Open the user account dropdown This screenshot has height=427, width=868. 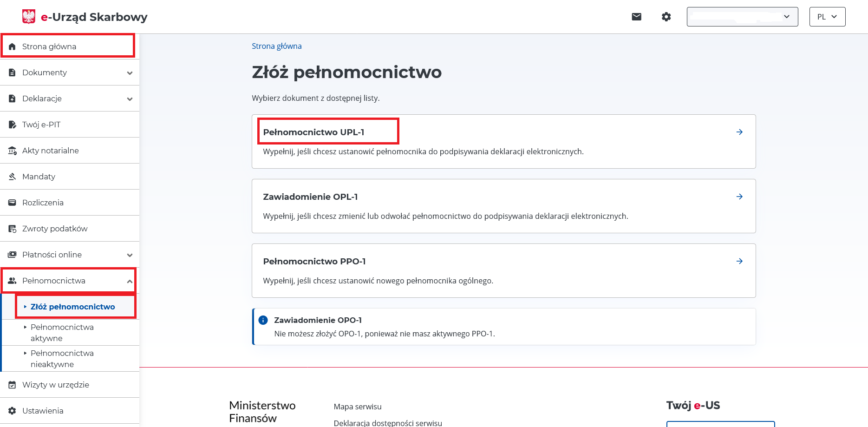point(742,17)
